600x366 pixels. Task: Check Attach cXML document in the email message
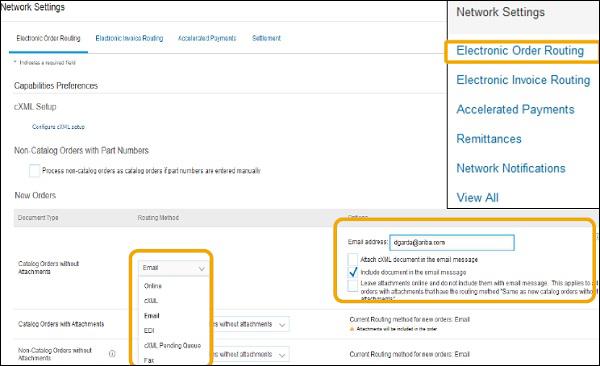click(x=353, y=259)
